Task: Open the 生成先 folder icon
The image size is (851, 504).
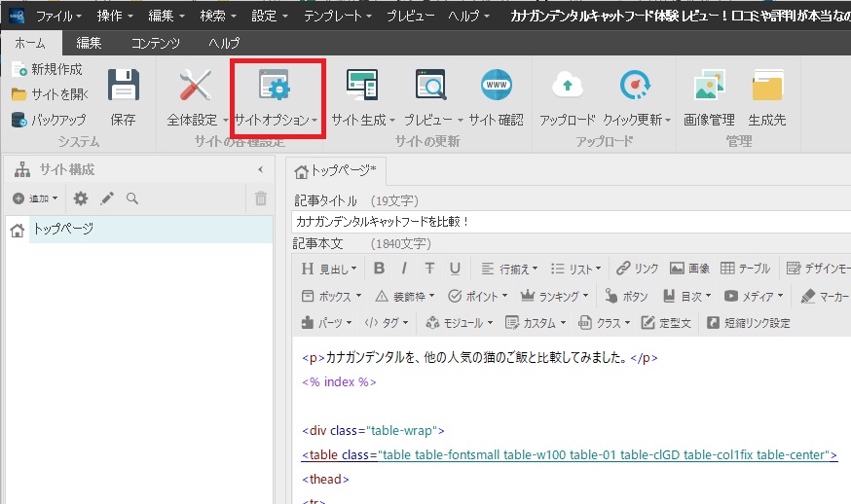Action: (767, 85)
